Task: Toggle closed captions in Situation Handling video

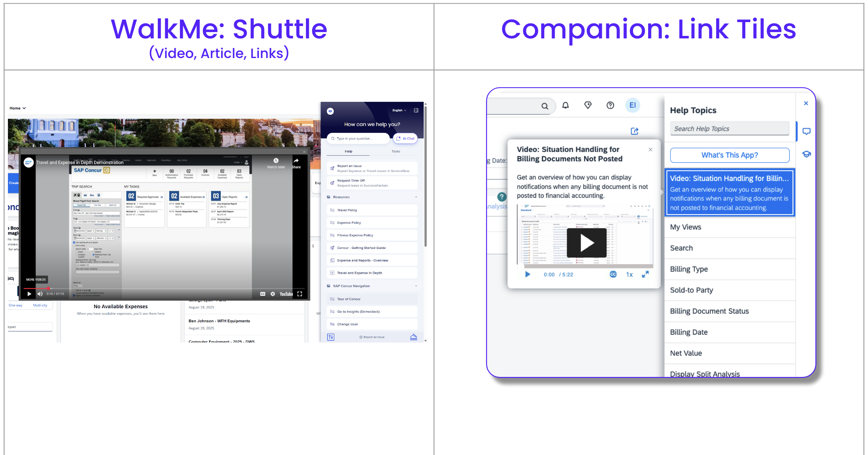Action: [x=613, y=275]
